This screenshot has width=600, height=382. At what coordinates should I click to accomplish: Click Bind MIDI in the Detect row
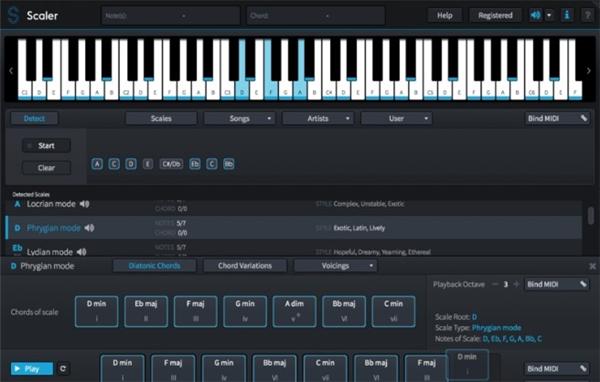point(557,118)
